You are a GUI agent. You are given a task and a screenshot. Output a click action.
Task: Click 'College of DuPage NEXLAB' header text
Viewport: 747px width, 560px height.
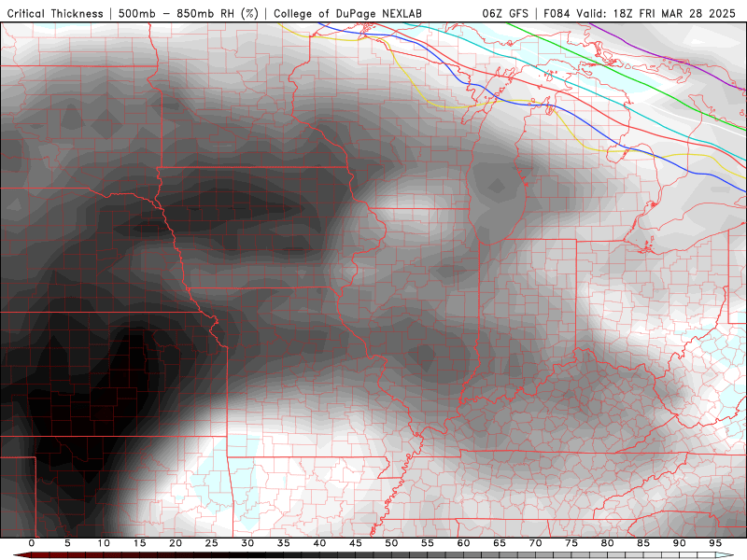point(347,13)
